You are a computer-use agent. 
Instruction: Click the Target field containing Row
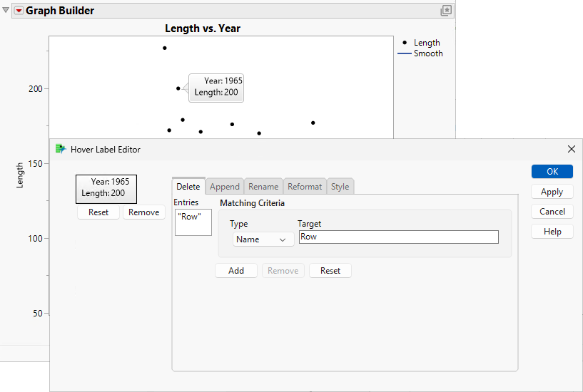click(399, 237)
